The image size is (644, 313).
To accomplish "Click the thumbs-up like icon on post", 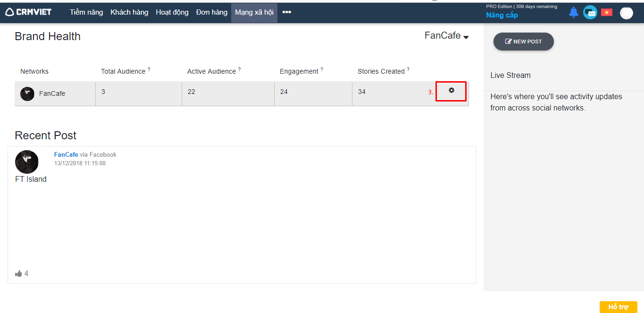I will pos(18,273).
